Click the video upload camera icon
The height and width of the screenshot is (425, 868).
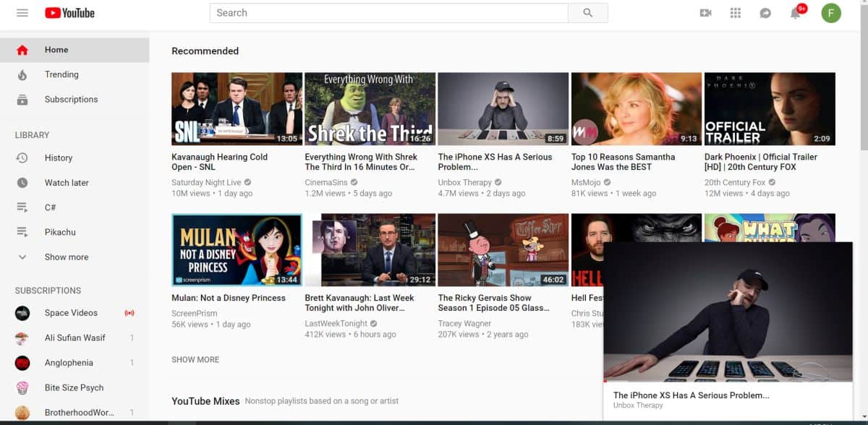click(705, 12)
